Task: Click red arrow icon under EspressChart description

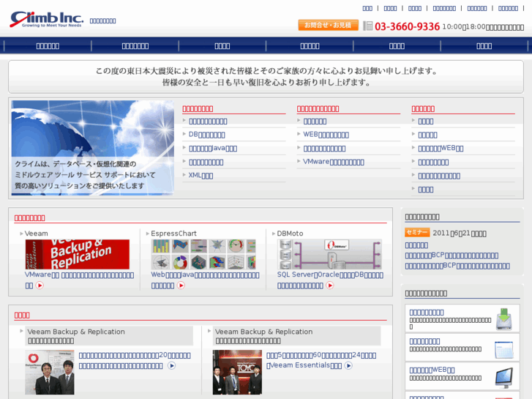Action: [x=181, y=286]
